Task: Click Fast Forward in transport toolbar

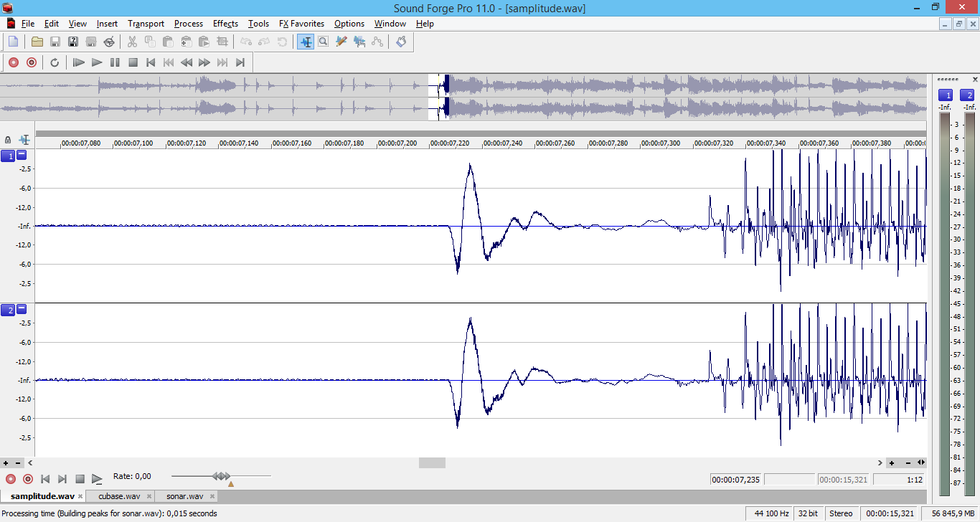Action: coord(204,62)
